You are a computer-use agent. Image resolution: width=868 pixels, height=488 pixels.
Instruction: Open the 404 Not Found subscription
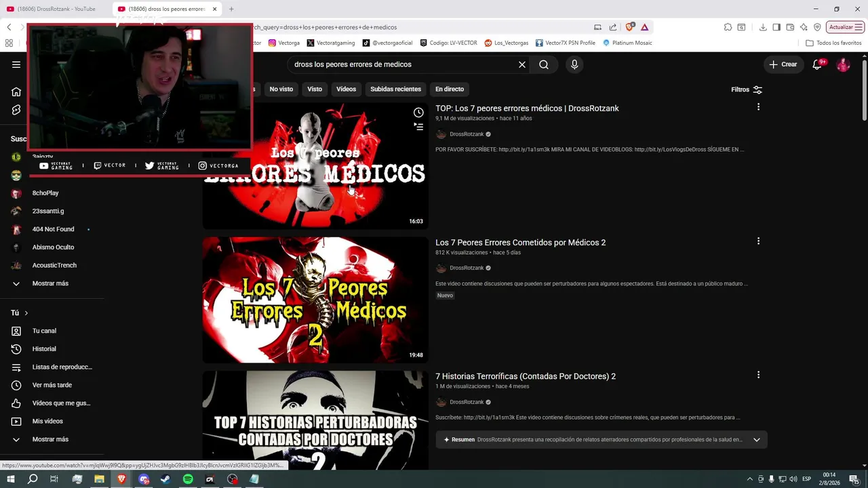52,229
